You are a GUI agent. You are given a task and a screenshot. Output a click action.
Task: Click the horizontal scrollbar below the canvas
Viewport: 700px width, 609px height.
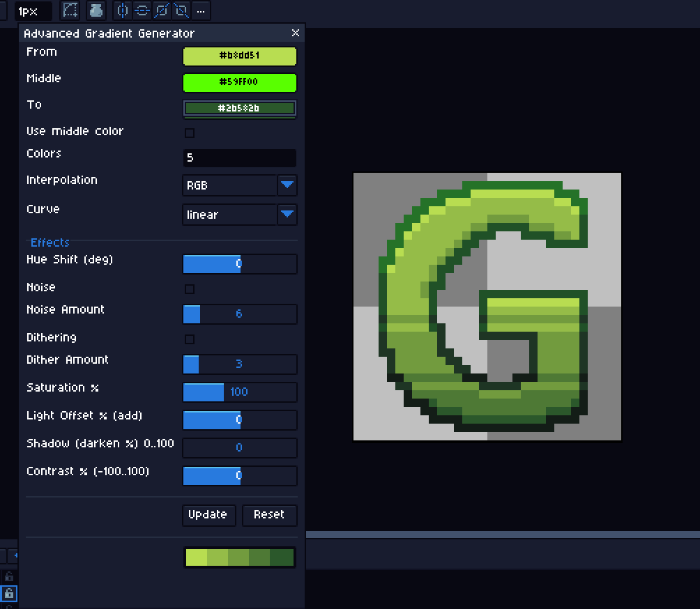503,534
